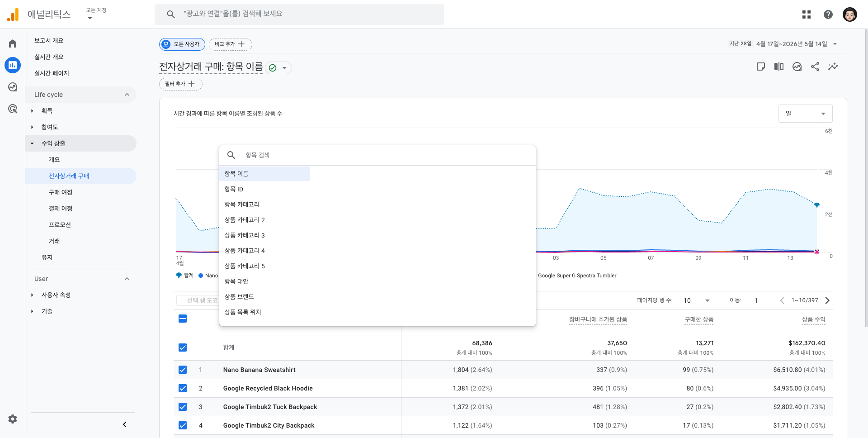Uncheck Google Timbuk2 Tuck Backpack checkbox
Viewport: 868px width, 438px height.
tap(183, 407)
